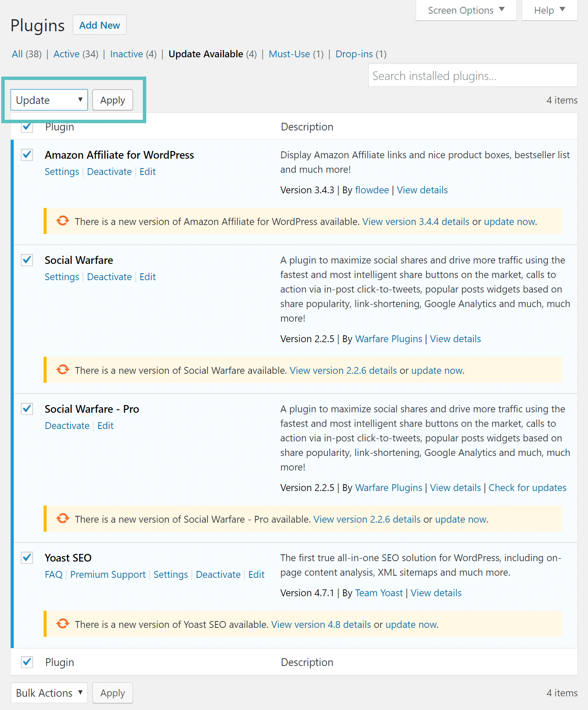Click update now for Social Warfare - Pro
The height and width of the screenshot is (710, 588).
point(461,519)
